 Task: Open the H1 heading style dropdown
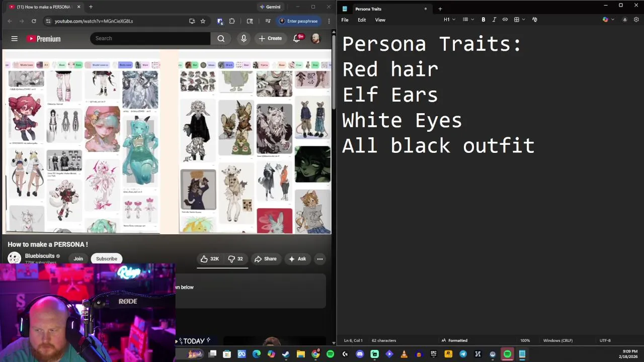click(449, 20)
